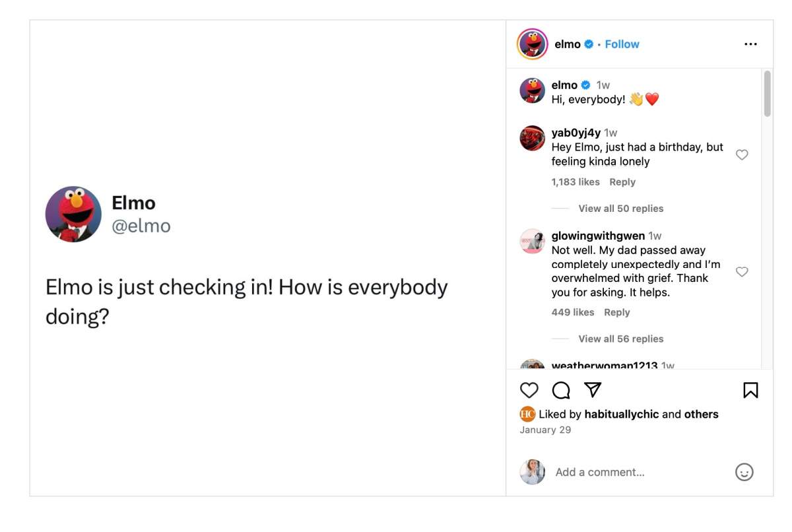Expand all 56 replies under glowingwithgwen's comment
This screenshot has width=792, height=532.
pyautogui.click(x=621, y=339)
